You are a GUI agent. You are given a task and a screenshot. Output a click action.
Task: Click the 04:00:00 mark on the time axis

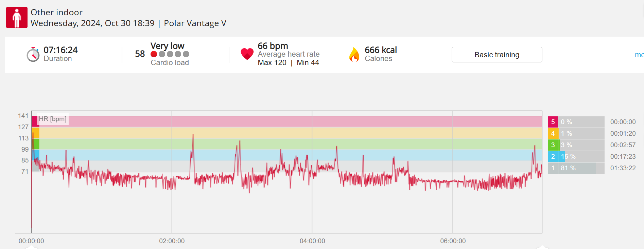tap(312, 241)
